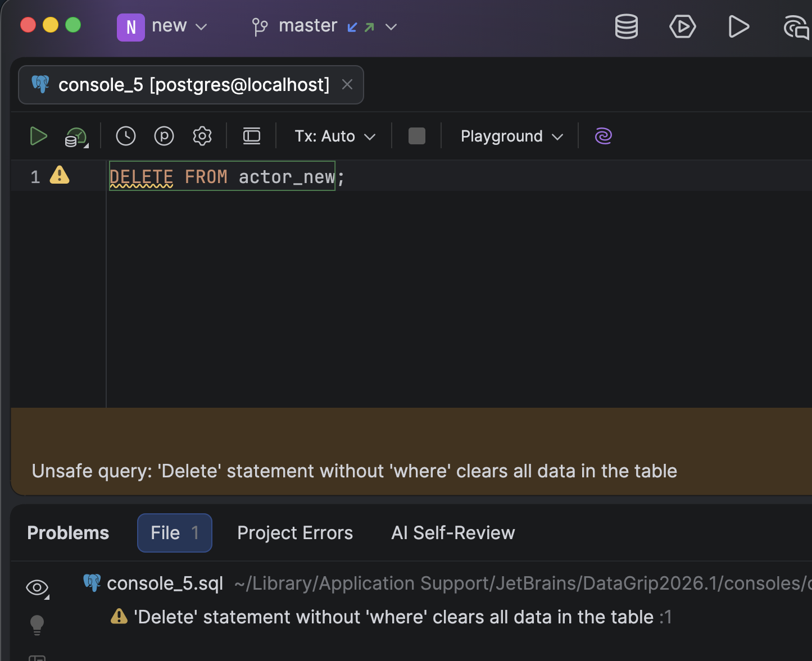The width and height of the screenshot is (812, 661).
Task: Switch to the AI Self-Review tab
Action: [x=453, y=533]
